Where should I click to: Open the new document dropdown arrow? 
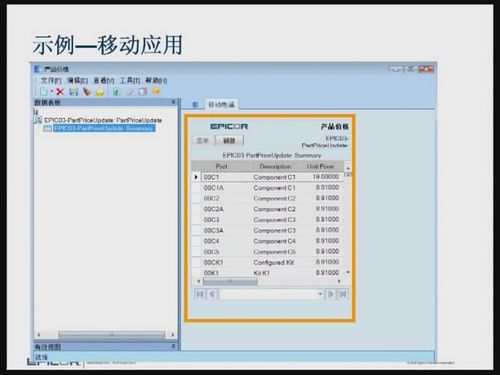[52, 91]
